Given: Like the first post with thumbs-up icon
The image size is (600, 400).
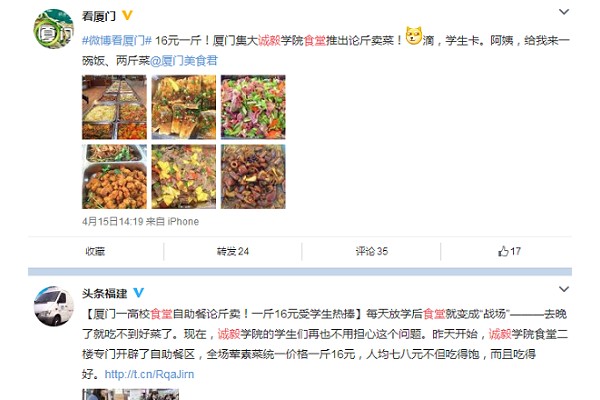Looking at the screenshot, I should 509,251.
